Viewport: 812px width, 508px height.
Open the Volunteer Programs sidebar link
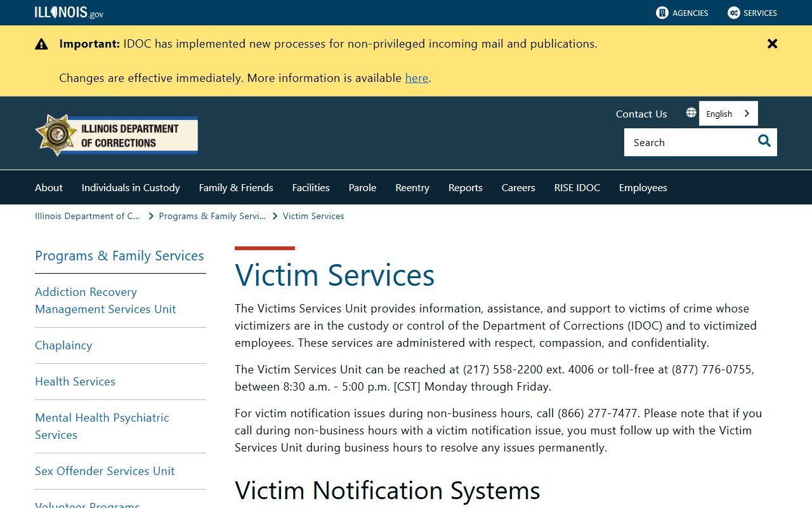click(87, 504)
